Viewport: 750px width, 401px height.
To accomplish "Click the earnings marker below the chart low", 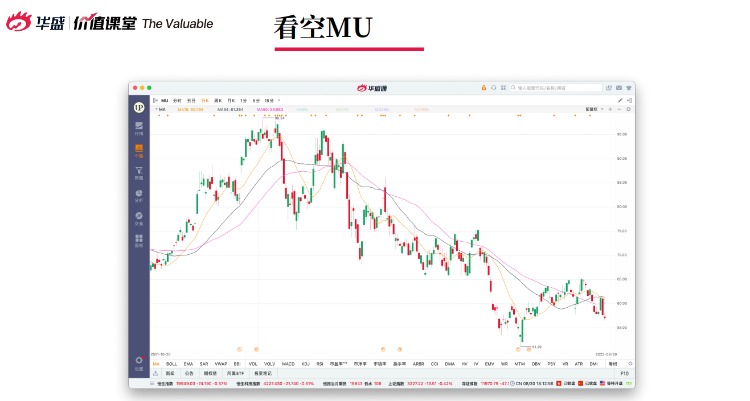I will (x=518, y=350).
